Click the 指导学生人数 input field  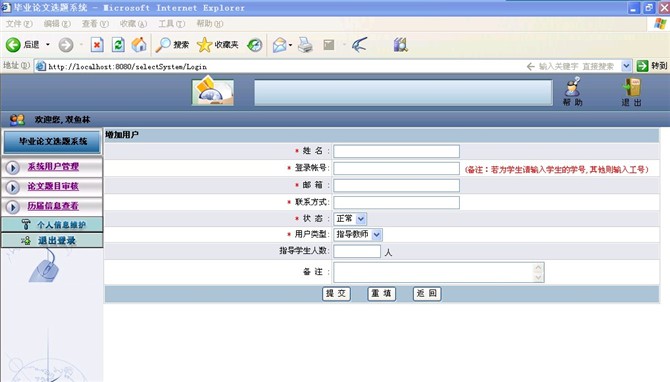pyautogui.click(x=357, y=251)
